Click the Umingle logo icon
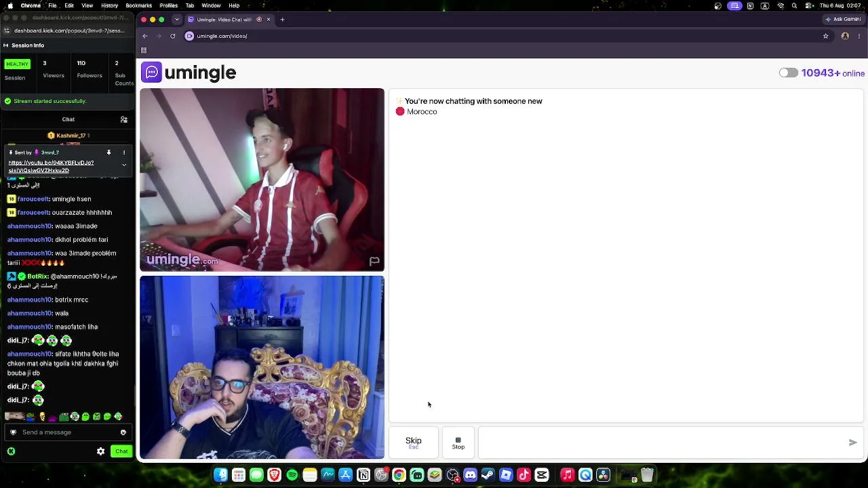Viewport: 868px width, 488px height. [151, 73]
